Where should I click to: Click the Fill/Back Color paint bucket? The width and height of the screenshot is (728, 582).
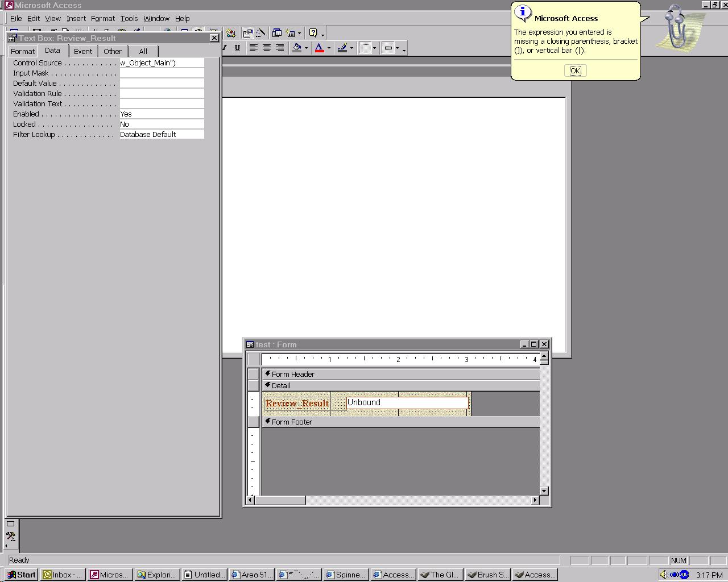coord(297,48)
